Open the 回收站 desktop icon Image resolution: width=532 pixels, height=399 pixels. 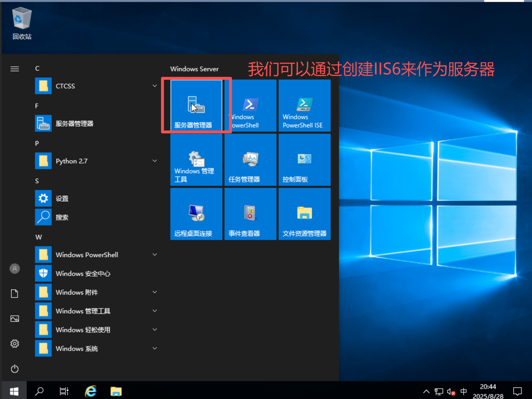[22, 23]
